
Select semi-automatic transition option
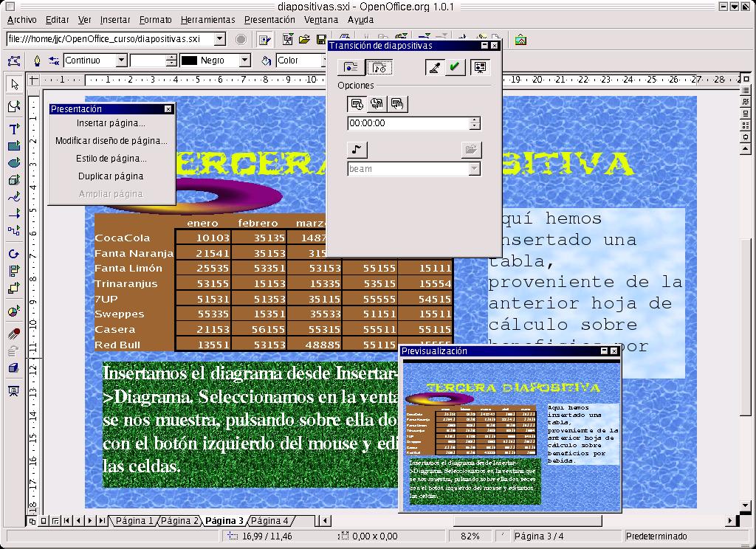377,103
